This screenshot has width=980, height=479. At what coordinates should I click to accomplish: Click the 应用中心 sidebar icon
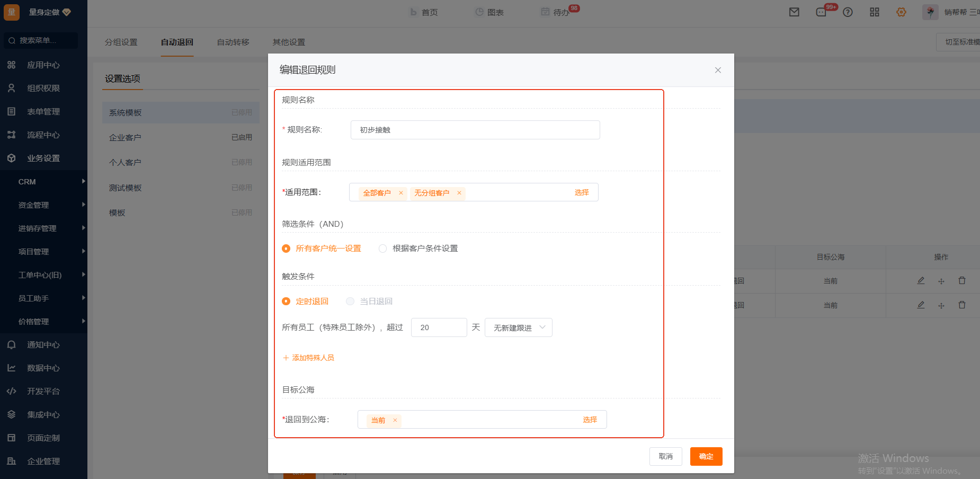point(11,65)
